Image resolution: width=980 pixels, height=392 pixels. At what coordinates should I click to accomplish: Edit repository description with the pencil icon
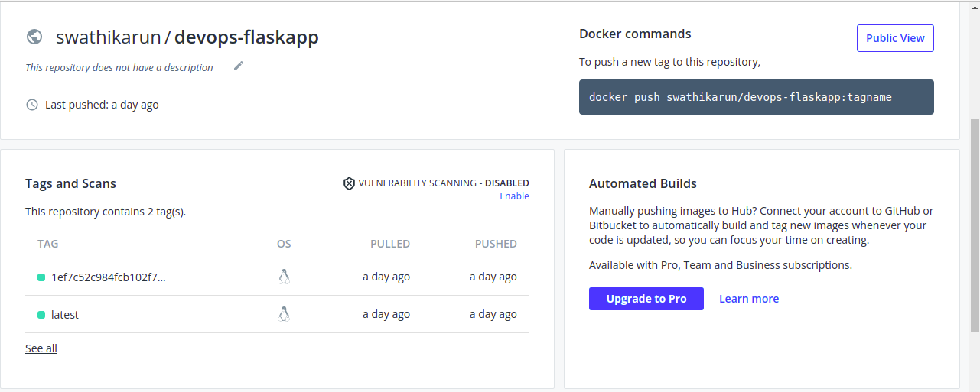pyautogui.click(x=239, y=66)
